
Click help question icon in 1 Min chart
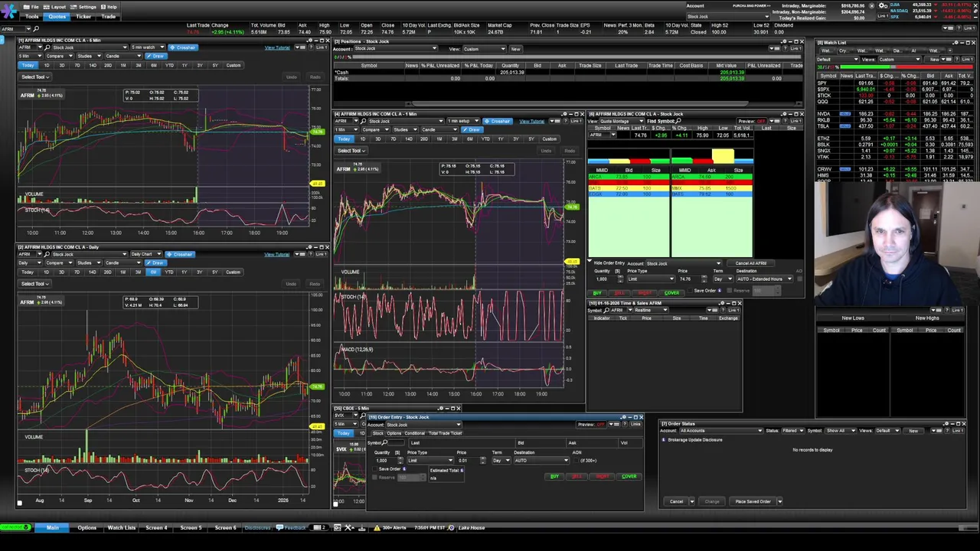[565, 121]
